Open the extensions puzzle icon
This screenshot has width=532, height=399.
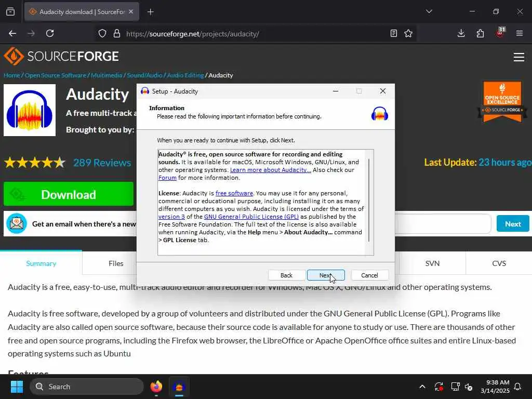480,33
